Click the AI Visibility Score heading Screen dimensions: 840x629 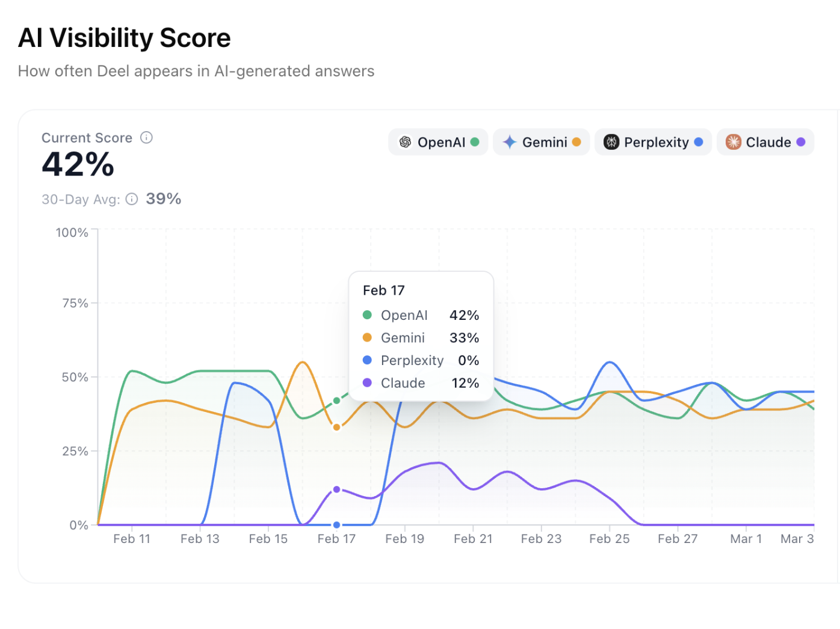coord(125,38)
